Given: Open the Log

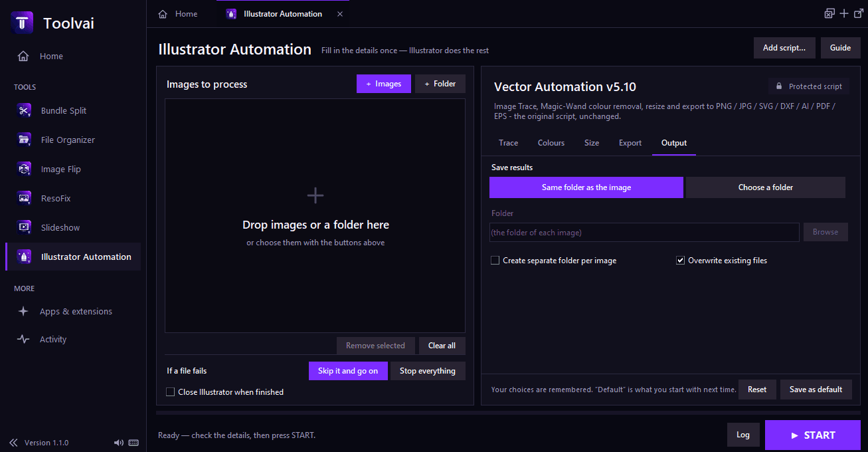Looking at the screenshot, I should click(743, 435).
